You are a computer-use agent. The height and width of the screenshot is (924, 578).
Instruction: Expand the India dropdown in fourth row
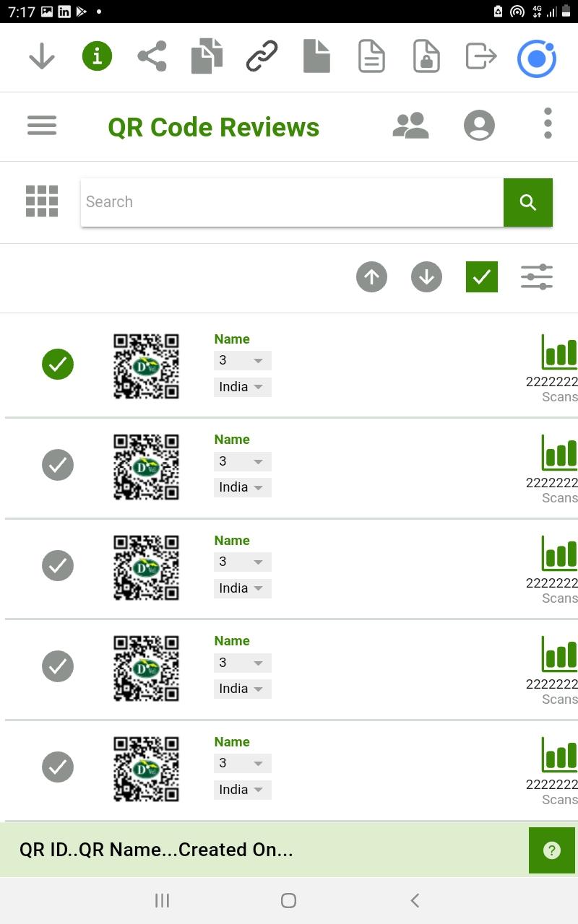tap(243, 689)
